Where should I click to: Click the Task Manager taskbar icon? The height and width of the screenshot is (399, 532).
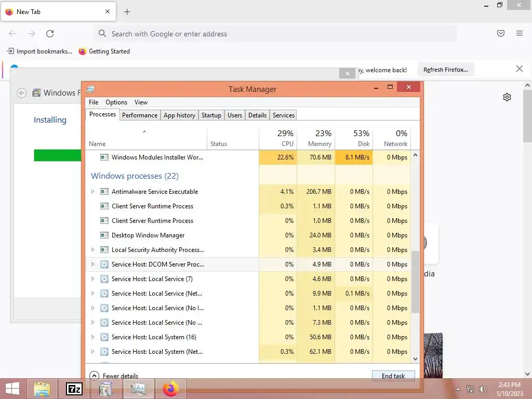pos(138,389)
